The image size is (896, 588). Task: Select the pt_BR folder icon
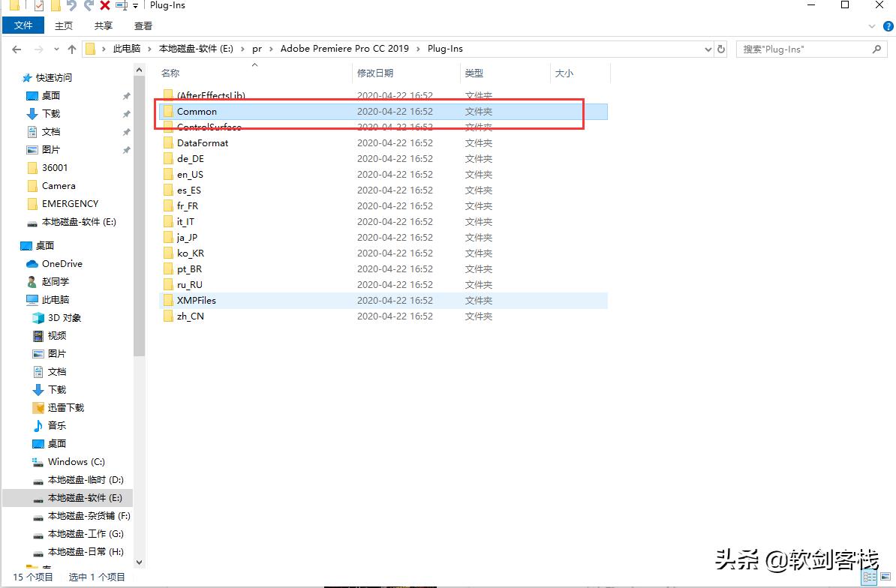[x=168, y=269]
